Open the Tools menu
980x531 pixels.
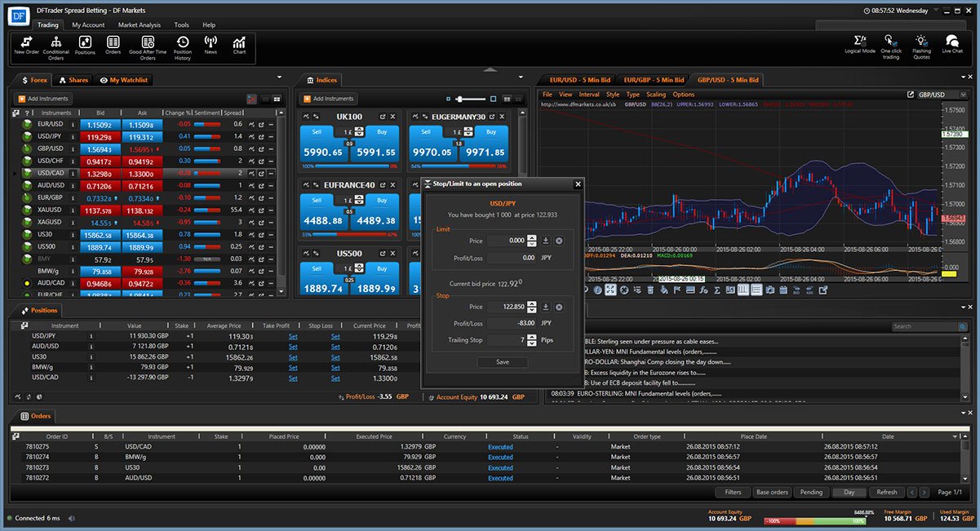click(x=181, y=25)
